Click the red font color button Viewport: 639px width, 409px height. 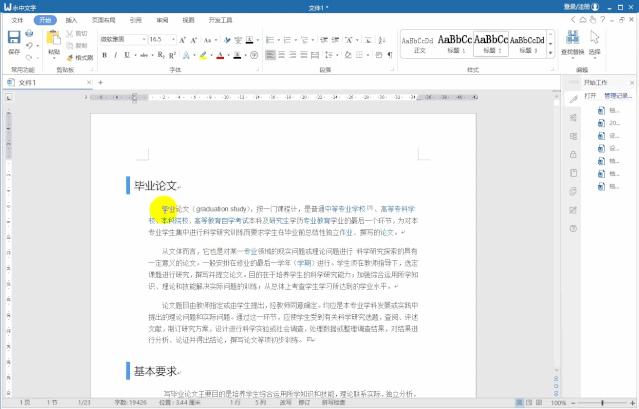(x=220, y=55)
